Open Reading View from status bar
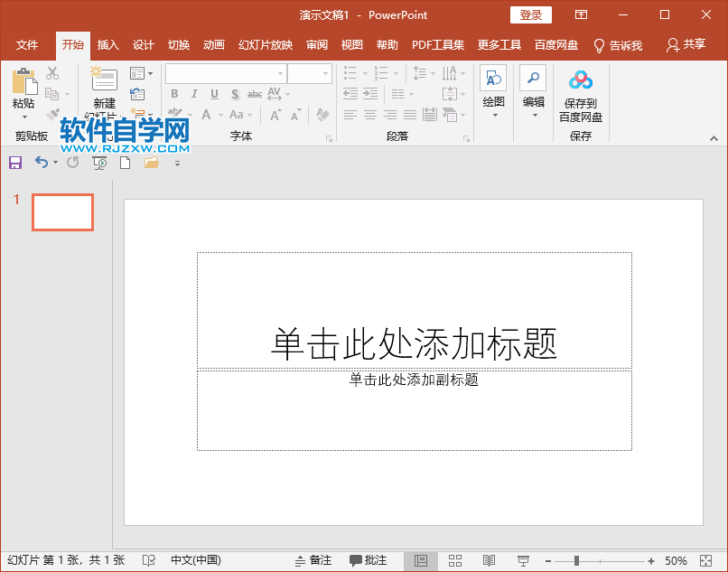The image size is (728, 572). coord(489,560)
